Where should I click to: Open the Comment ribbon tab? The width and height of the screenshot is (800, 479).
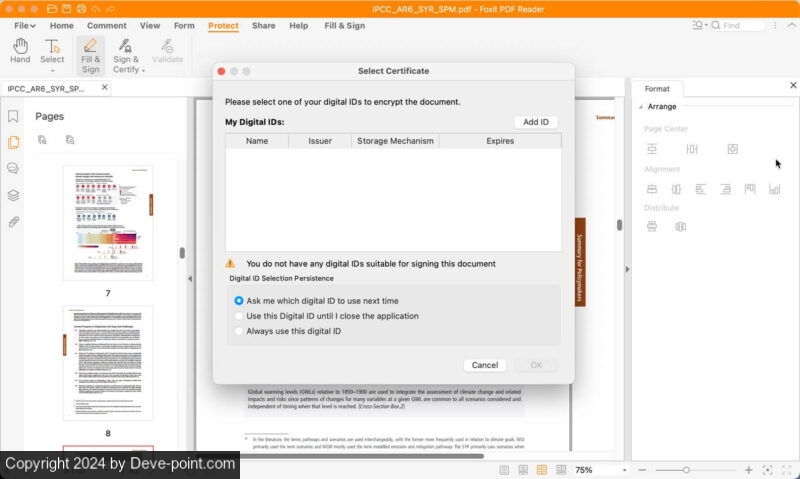tap(106, 25)
